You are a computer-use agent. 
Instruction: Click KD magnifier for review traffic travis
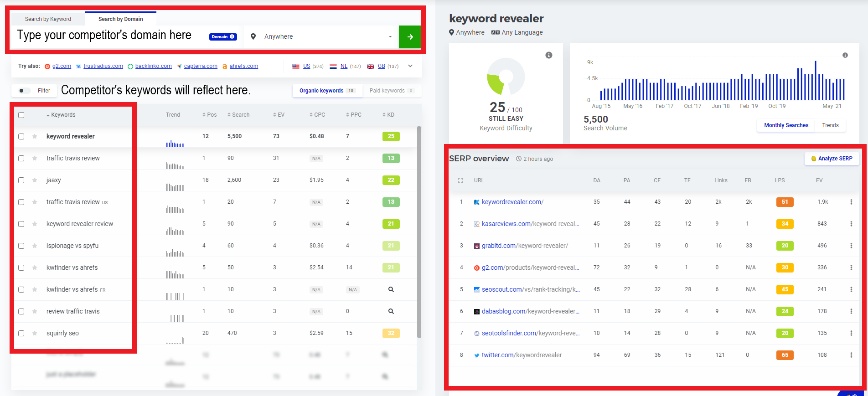(x=391, y=311)
